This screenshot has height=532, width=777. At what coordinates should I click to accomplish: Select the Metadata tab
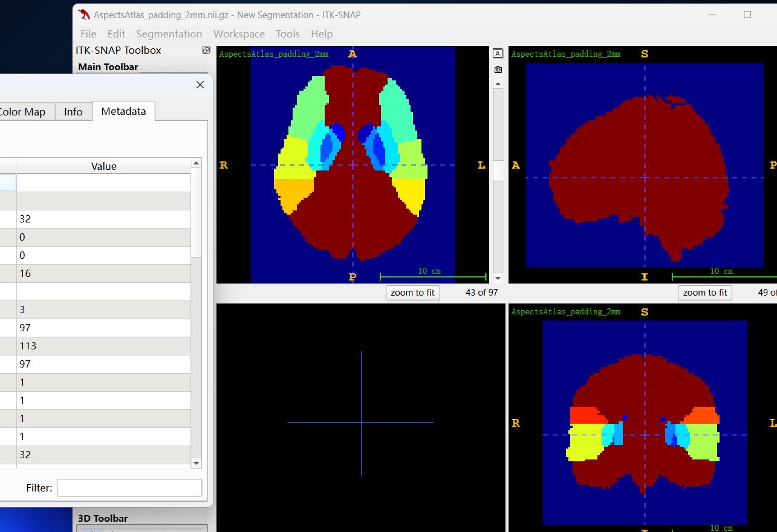coord(123,111)
